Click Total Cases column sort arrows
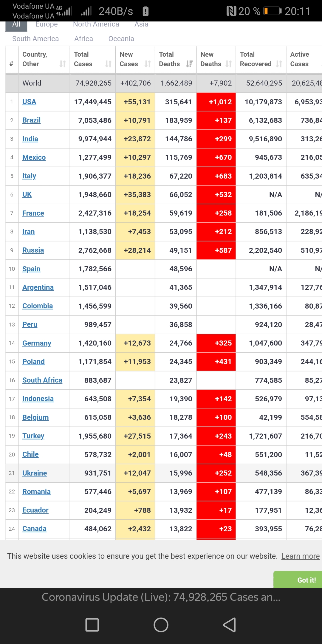 coord(108,64)
